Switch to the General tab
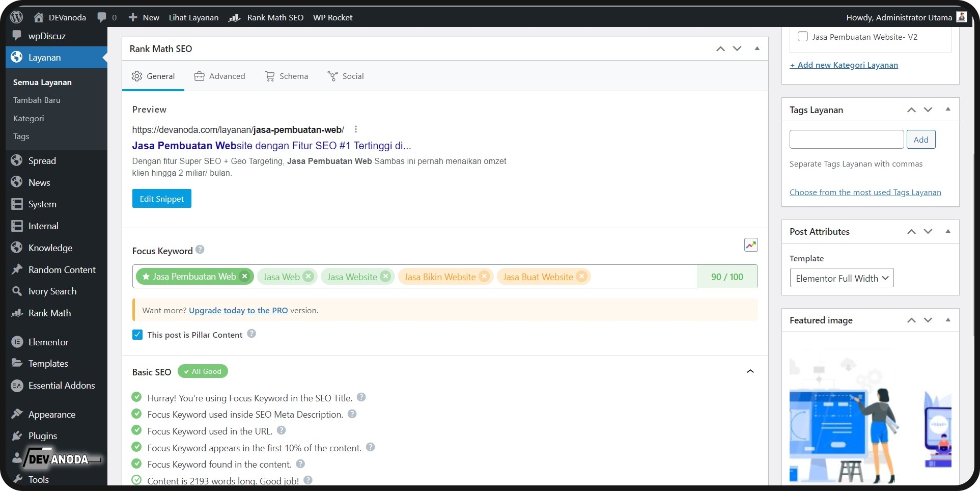Viewport: 980px width, 491px height. (x=153, y=76)
